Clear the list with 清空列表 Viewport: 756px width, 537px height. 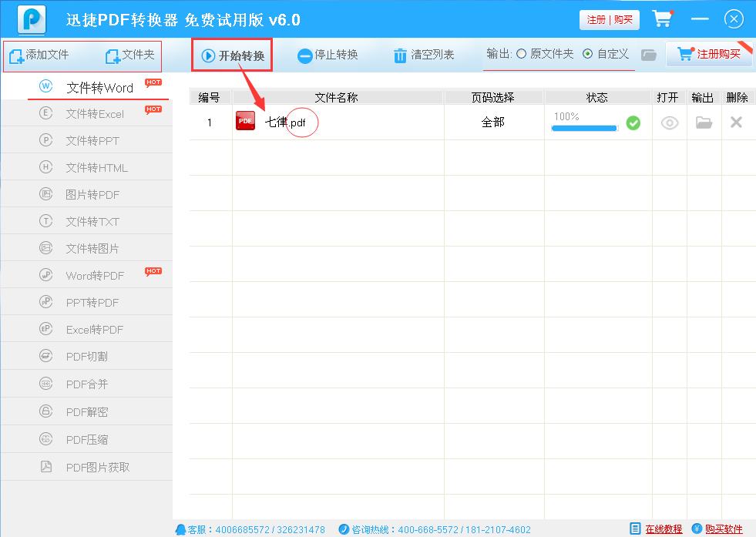pos(425,55)
